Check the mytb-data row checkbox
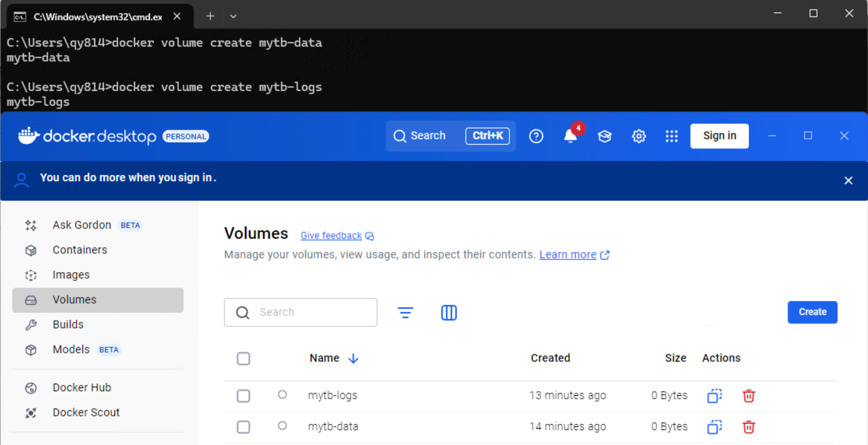This screenshot has width=868, height=445. tap(243, 427)
